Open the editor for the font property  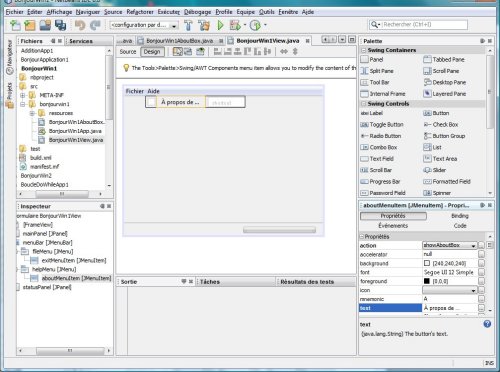point(481,273)
